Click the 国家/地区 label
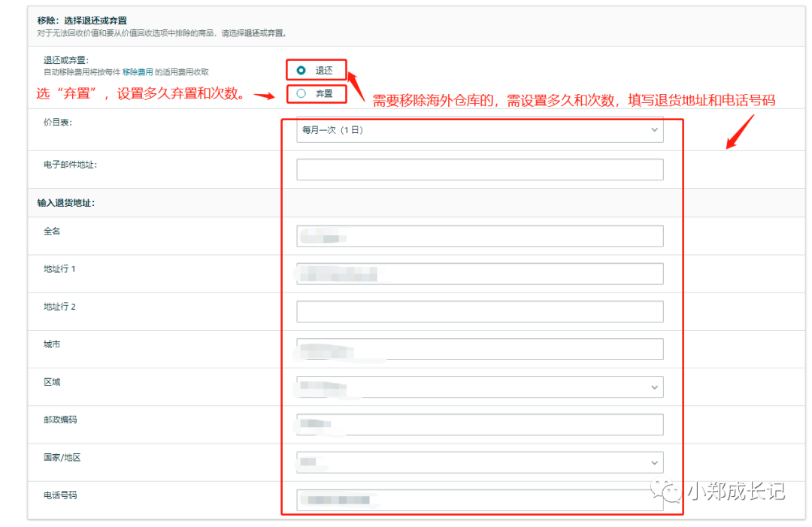The width and height of the screenshot is (812, 527). tap(62, 458)
